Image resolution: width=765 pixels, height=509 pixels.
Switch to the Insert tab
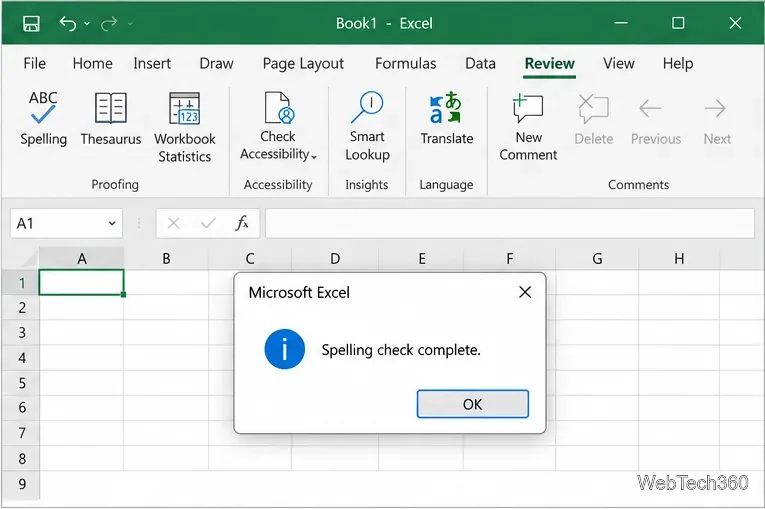(152, 63)
